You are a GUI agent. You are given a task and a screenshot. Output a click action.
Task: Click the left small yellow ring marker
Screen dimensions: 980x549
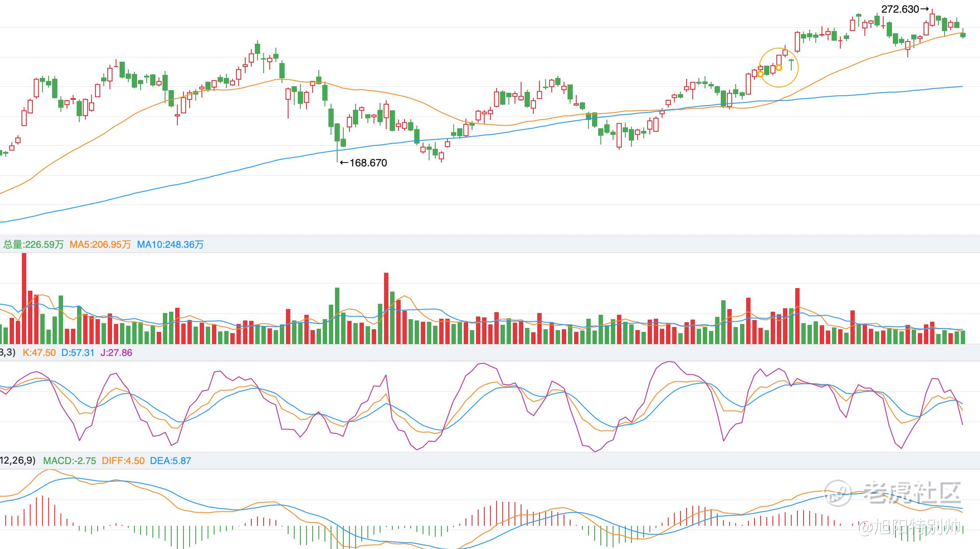point(760,74)
